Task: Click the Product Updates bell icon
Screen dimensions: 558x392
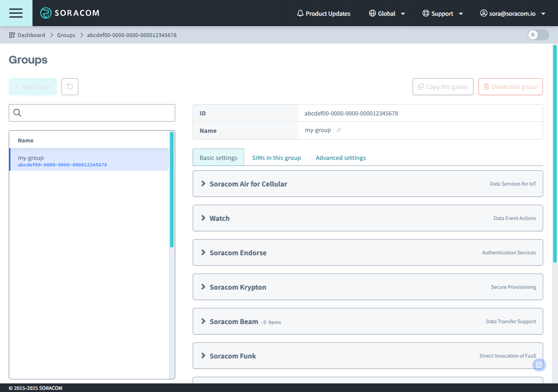Action: (300, 14)
